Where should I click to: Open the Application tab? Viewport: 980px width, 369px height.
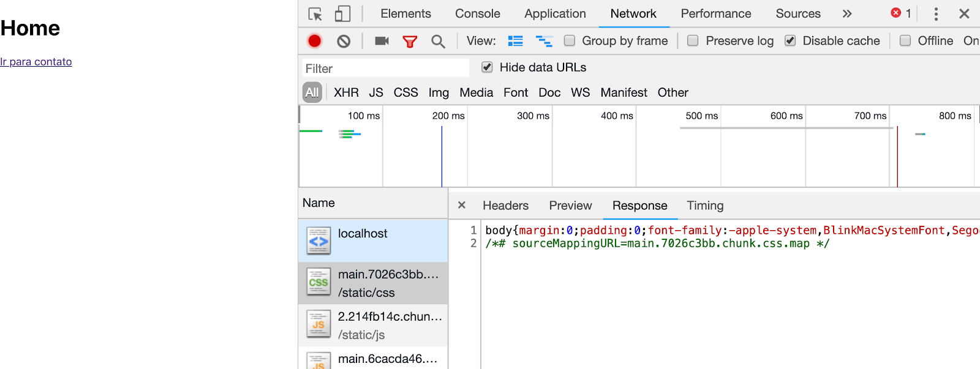click(555, 13)
